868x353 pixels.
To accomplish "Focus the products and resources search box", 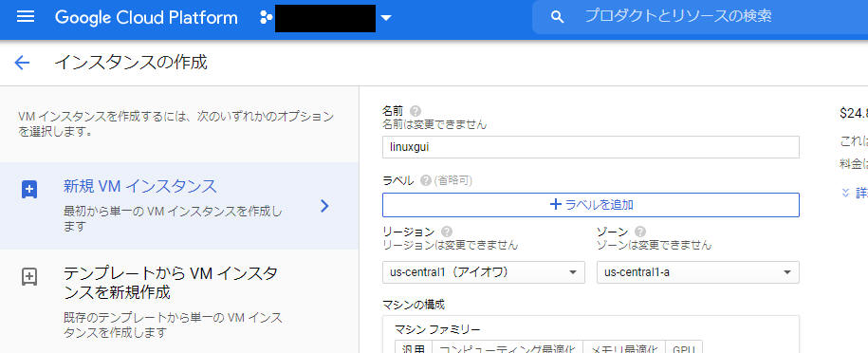I will click(700, 17).
